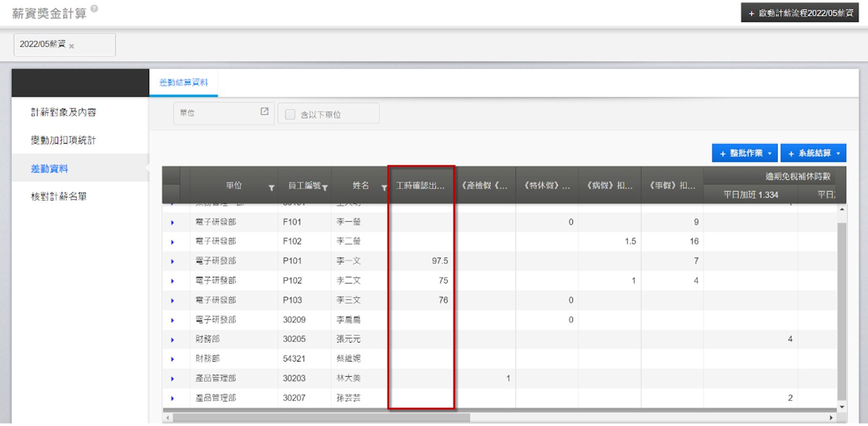868x426 pixels.
Task: Close the 2022/05薪資 tag
Action: click(x=72, y=46)
